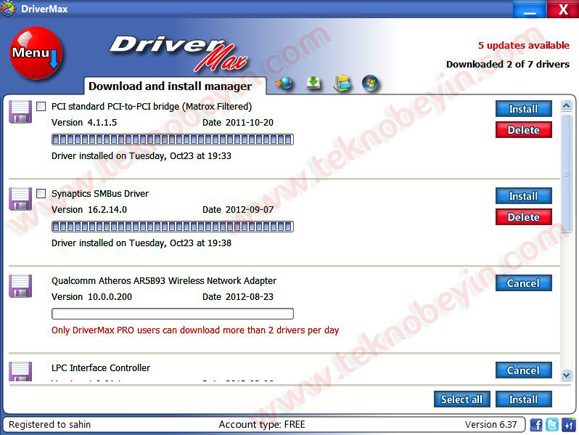
Task: Click the LPC Interface Controller name
Action: pyautogui.click(x=101, y=368)
